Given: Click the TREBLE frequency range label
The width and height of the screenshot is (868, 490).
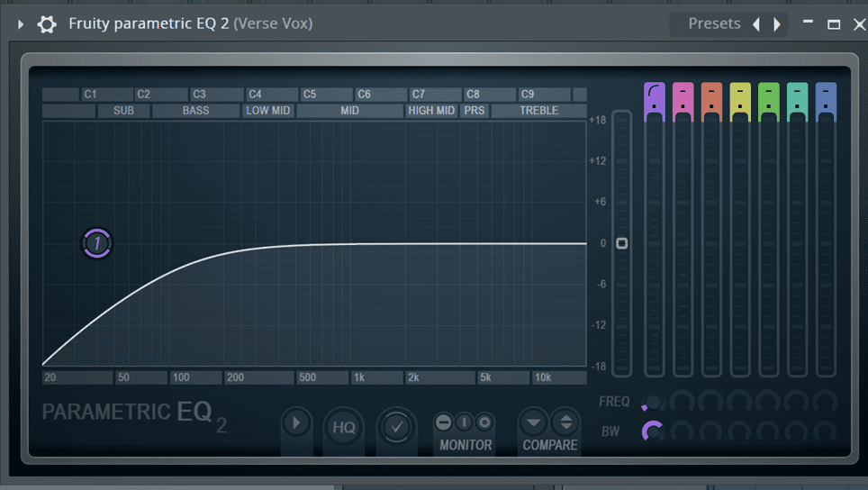Looking at the screenshot, I should pos(538,111).
